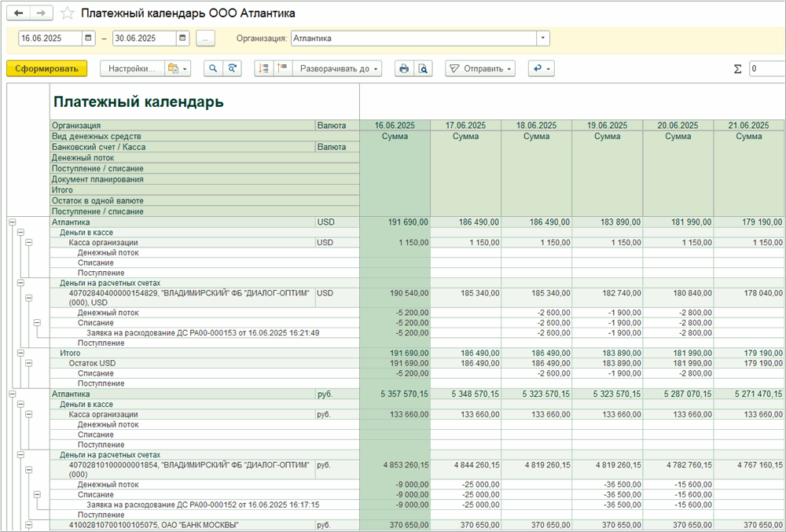Add report to favorites with star icon
This screenshot has width=786, height=532.
pos(68,13)
